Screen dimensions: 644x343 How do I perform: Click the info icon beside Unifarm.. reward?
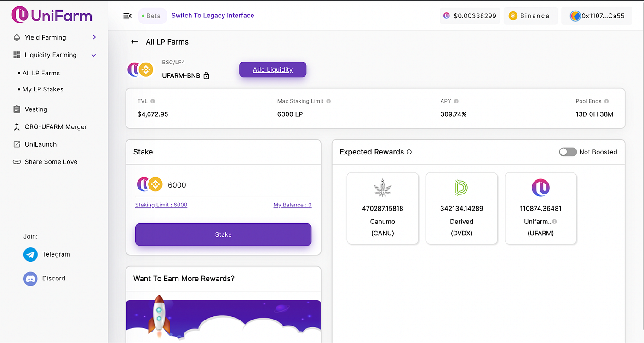pos(554,222)
